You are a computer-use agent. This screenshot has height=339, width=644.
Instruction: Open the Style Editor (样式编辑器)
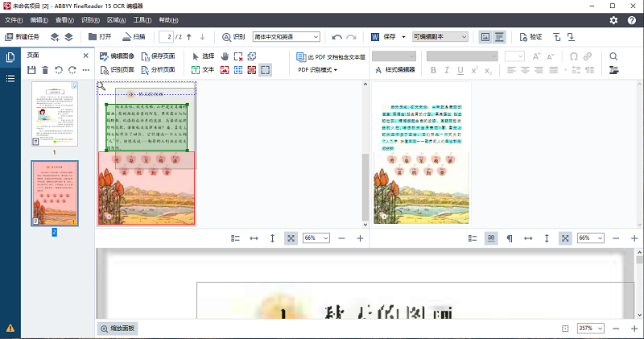(395, 70)
